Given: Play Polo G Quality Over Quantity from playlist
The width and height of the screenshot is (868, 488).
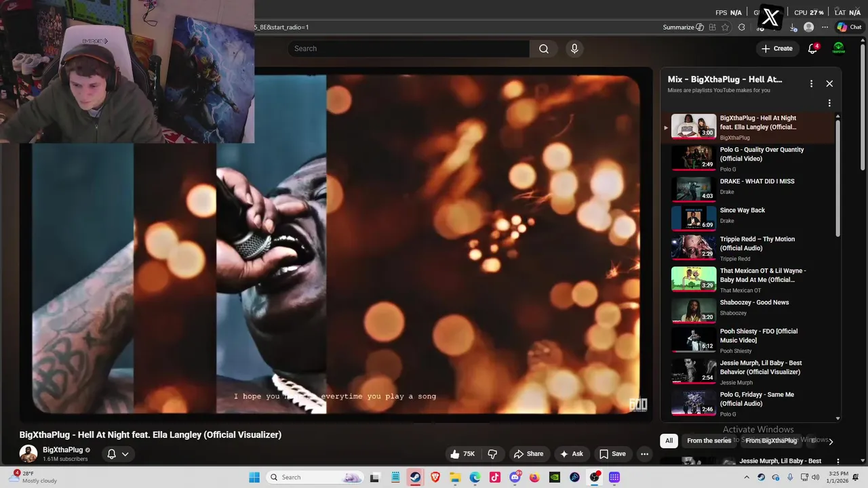Looking at the screenshot, I should pos(748,159).
